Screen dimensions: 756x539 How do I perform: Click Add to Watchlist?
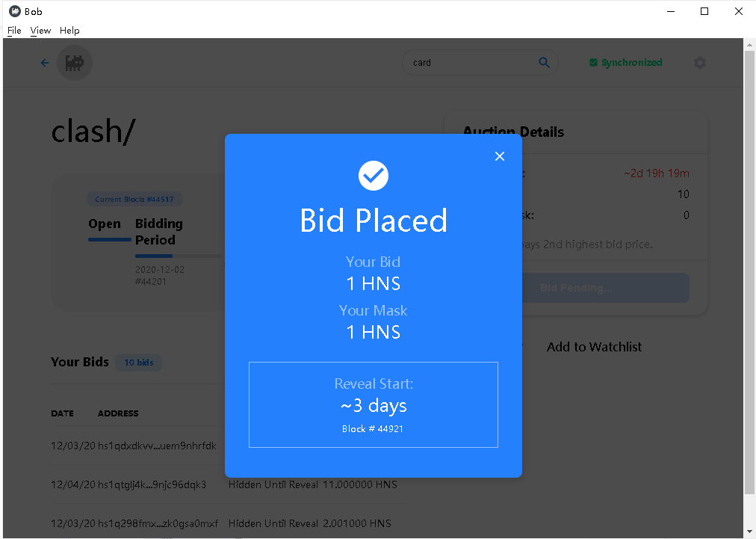tap(594, 347)
